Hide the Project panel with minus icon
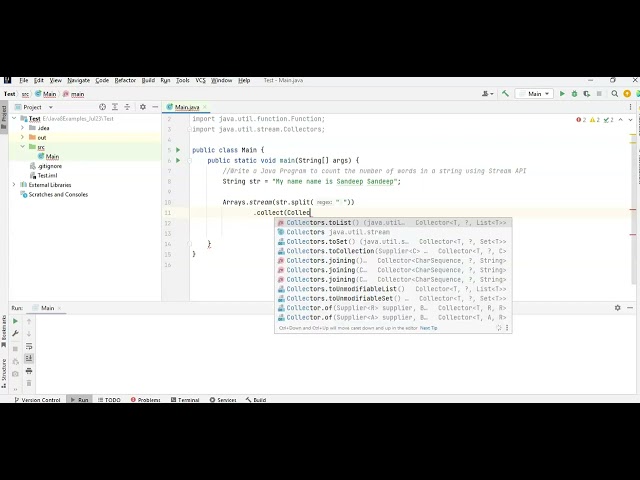Viewport: 640px width, 480px height. pyautogui.click(x=155, y=107)
